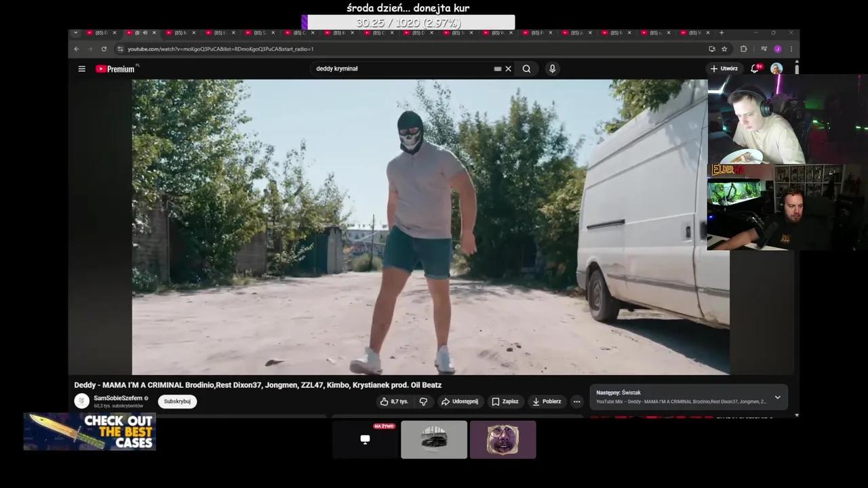Focus the youtube.com address bar
The width and height of the screenshot is (868, 488).
pyautogui.click(x=414, y=49)
